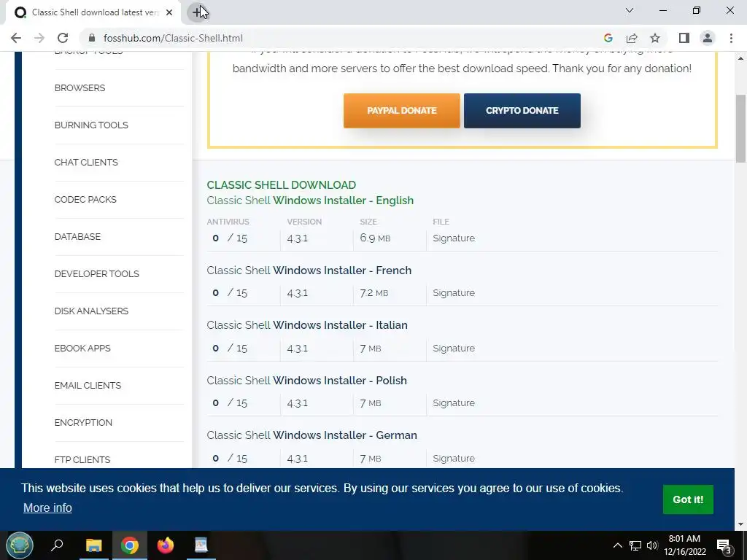Click the CRYPTO DONATE button
747x560 pixels.
(522, 111)
